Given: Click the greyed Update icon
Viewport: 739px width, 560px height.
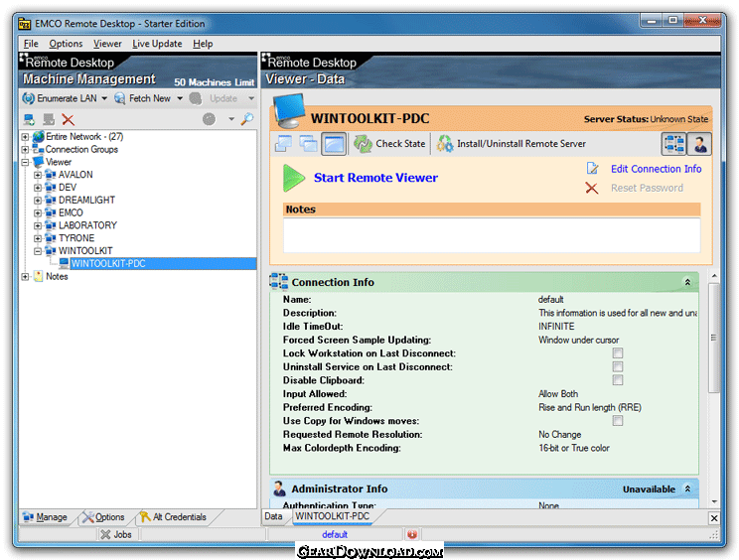Looking at the screenshot, I should click(x=195, y=98).
